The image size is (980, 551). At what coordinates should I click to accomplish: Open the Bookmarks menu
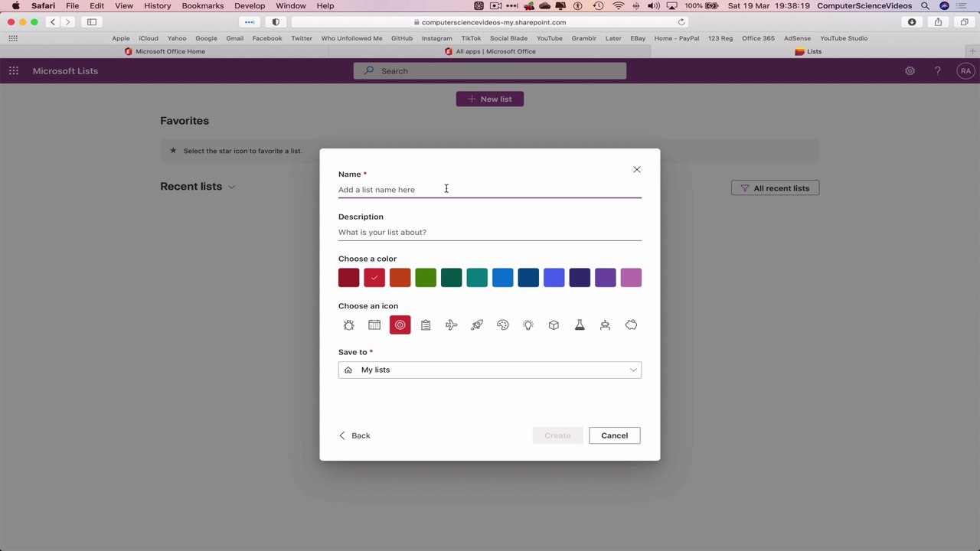pos(203,6)
